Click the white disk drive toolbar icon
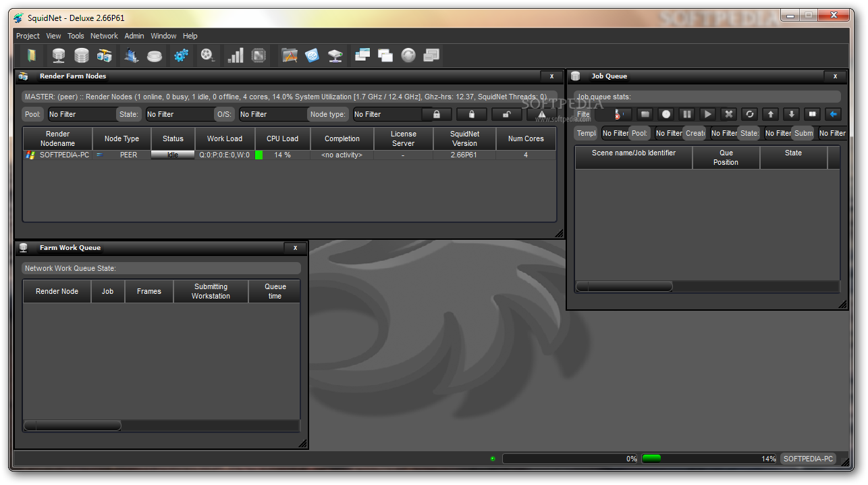Screen dimensions: 868x485 [x=155, y=56]
